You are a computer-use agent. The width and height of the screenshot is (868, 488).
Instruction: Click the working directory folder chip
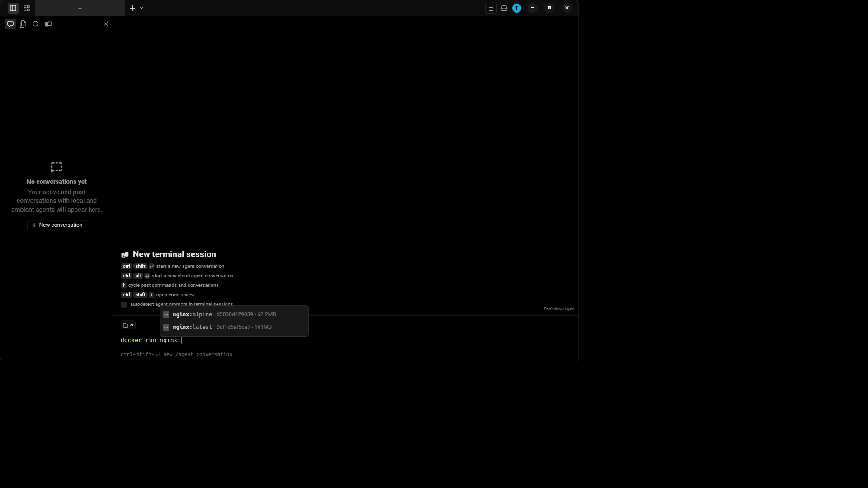pos(128,325)
